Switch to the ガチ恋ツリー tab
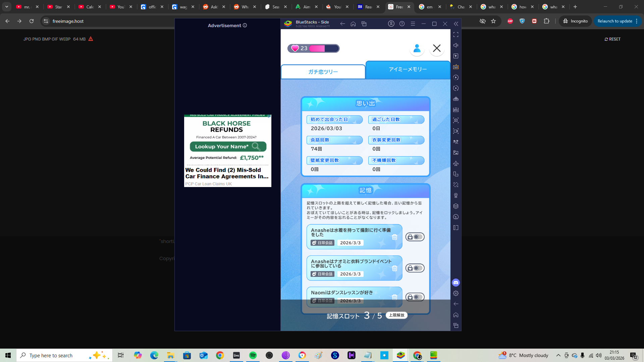644x362 pixels. (x=323, y=72)
